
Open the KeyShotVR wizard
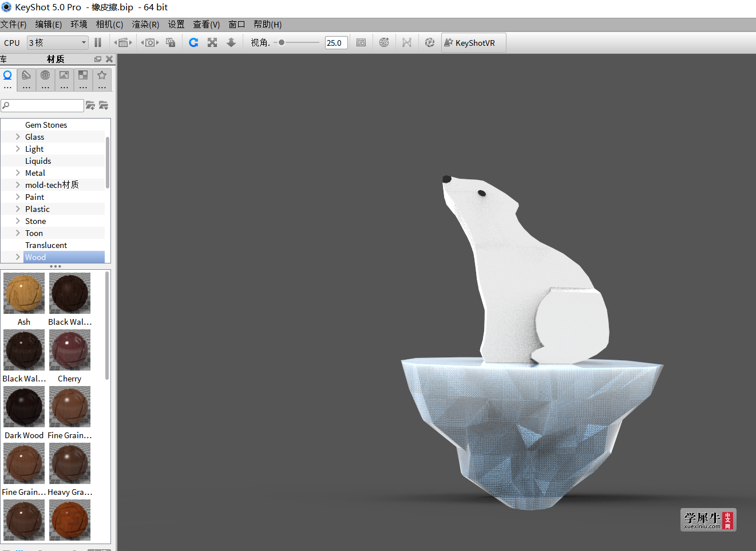point(474,42)
